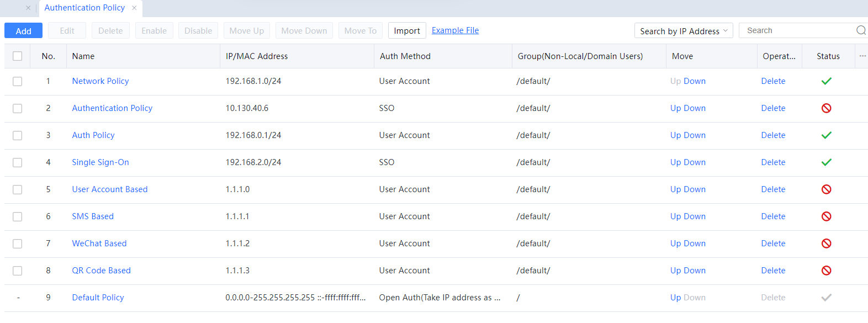Click the Add button
Screen dimensions: 868x323
(x=23, y=31)
